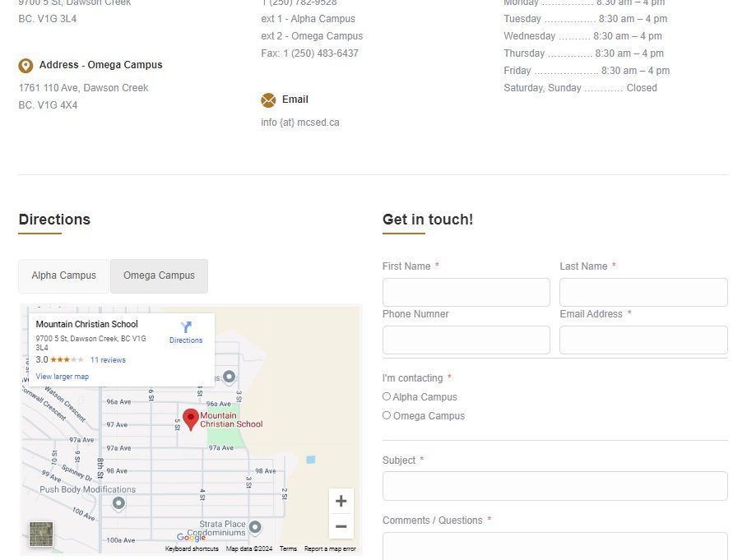
Task: Click the red Mountain Christian School map pin
Action: pyautogui.click(x=191, y=419)
